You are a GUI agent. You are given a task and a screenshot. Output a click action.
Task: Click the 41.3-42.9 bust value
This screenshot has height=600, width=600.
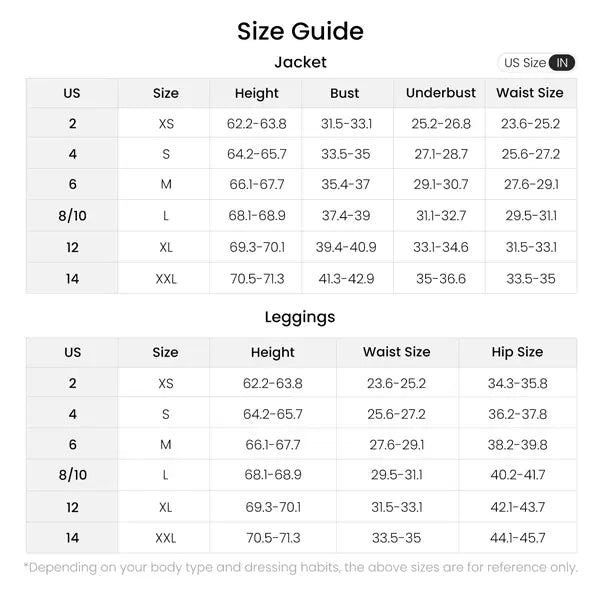346,279
